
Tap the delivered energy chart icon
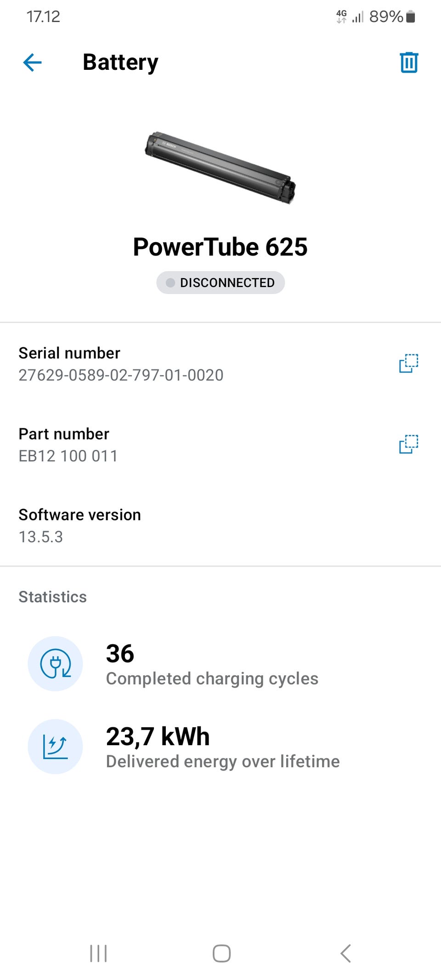(x=55, y=746)
